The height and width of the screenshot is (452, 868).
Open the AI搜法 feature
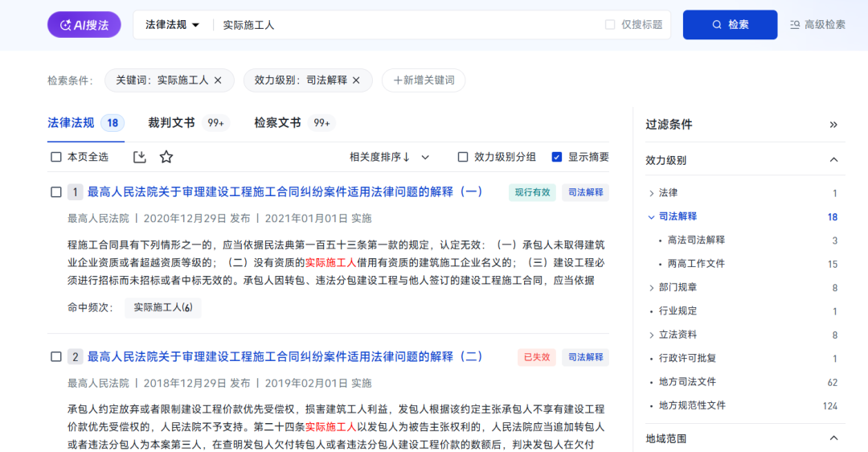coord(84,25)
